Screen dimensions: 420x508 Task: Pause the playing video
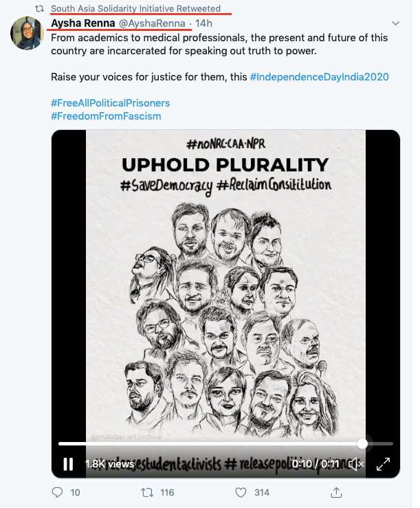(x=68, y=464)
